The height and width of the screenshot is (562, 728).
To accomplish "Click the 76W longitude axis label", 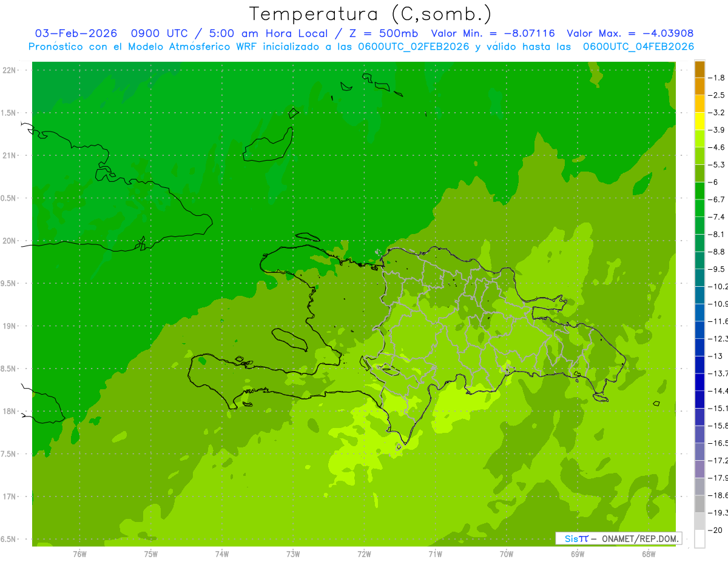I will [x=79, y=554].
